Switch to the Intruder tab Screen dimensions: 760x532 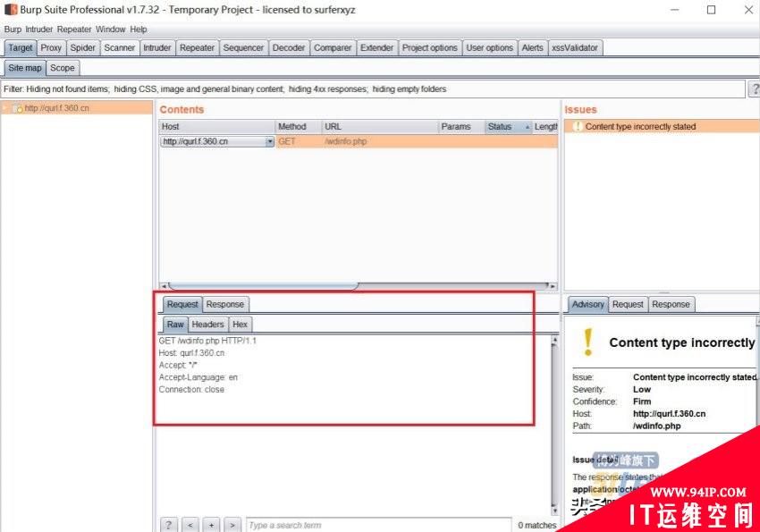[157, 48]
